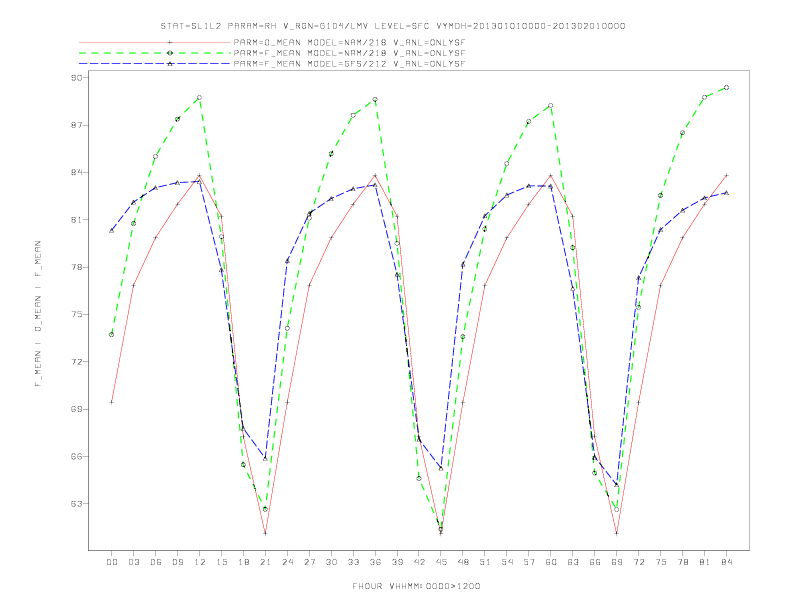Click forecast hour label 60 on x-axis
The width and height of the screenshot is (792, 612).
pos(551,562)
